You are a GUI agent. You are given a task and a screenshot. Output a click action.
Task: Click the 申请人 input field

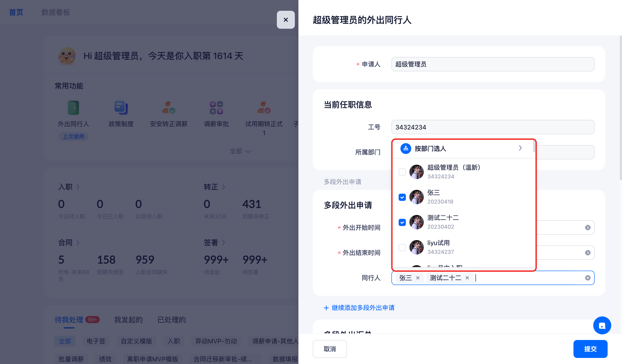(x=493, y=64)
